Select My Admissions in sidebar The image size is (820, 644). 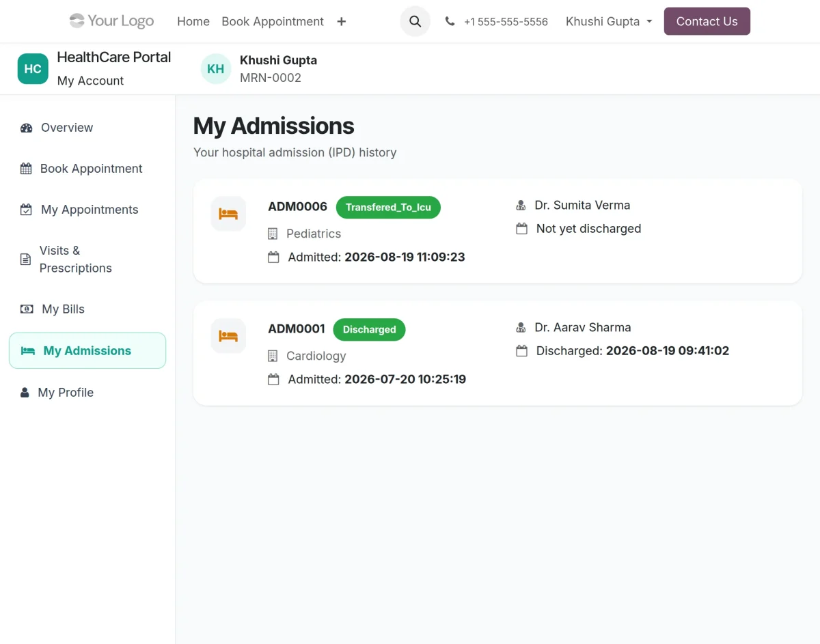87,350
